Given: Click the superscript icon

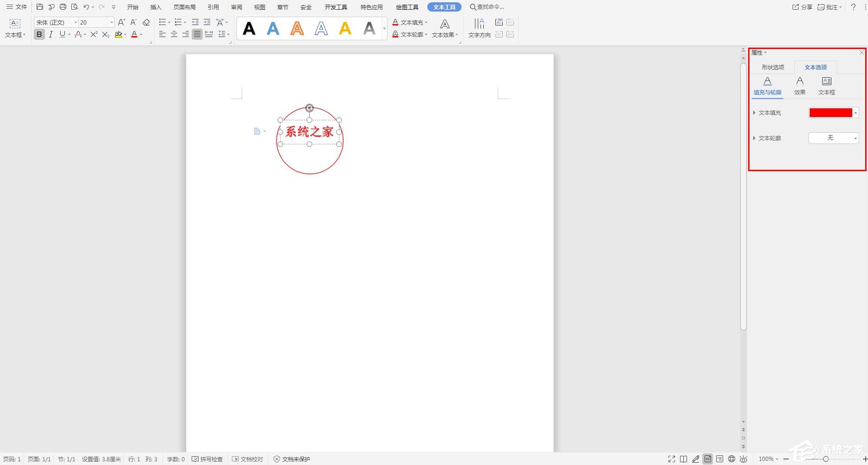Looking at the screenshot, I should point(93,34).
